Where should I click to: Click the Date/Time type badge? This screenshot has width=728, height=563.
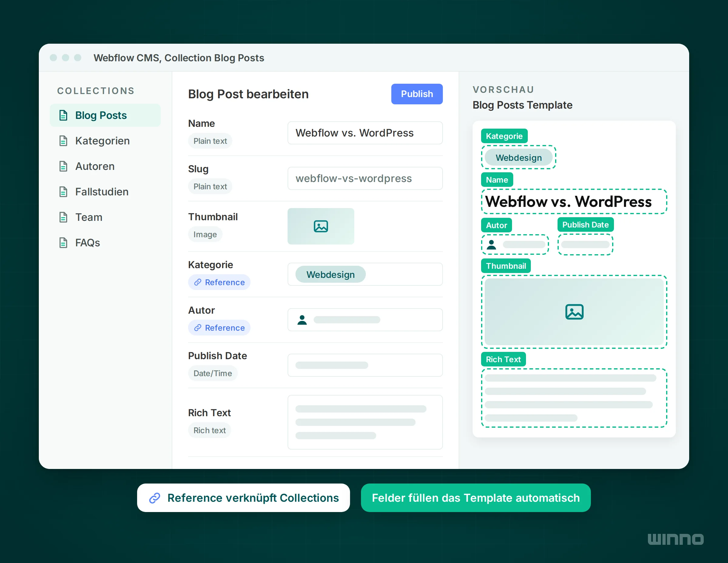(213, 373)
